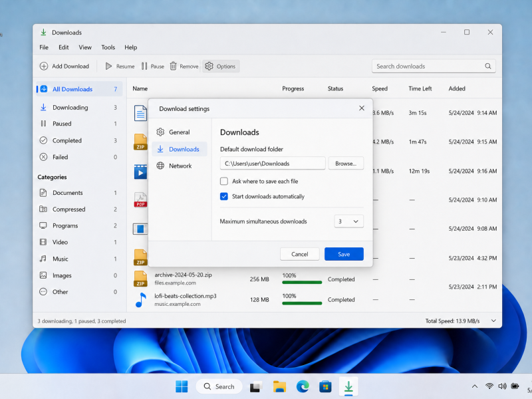Show Failed downloads in sidebar
The width and height of the screenshot is (532, 399).
pyautogui.click(x=79, y=157)
